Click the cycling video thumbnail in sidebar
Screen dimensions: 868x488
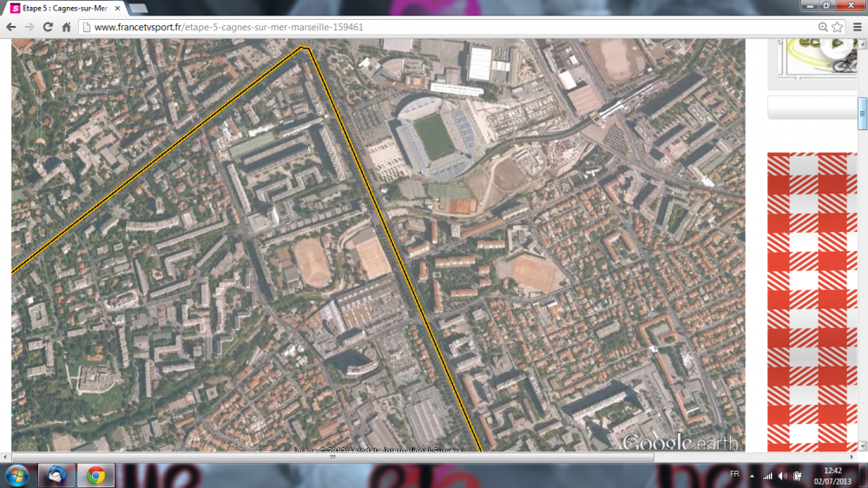pyautogui.click(x=817, y=57)
